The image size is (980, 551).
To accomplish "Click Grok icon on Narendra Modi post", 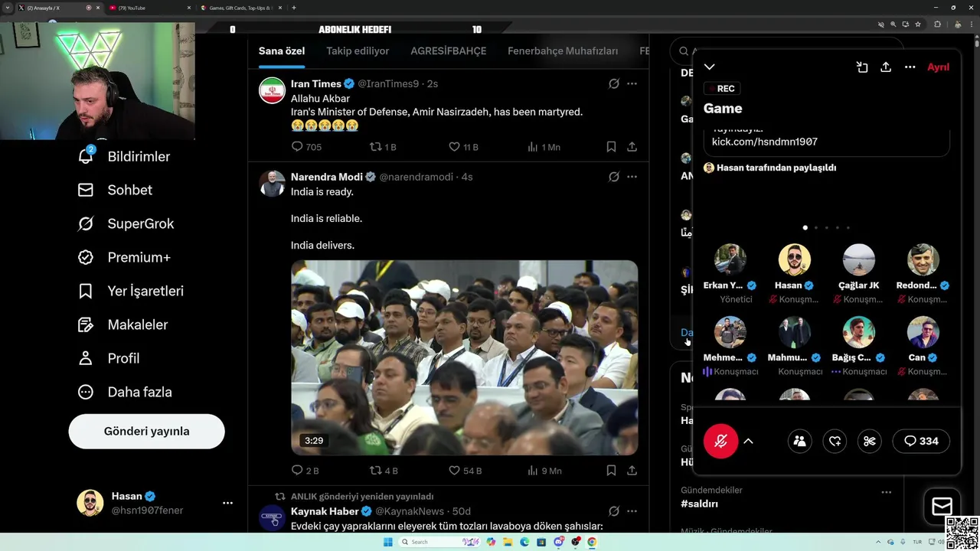I will point(613,177).
